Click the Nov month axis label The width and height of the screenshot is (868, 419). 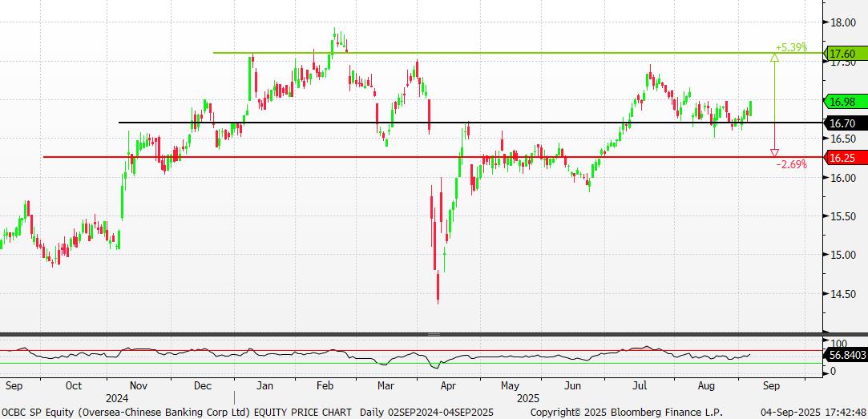point(139,386)
